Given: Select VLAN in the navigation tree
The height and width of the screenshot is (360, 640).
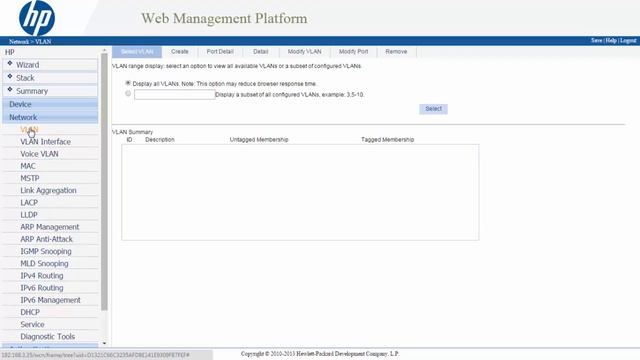Looking at the screenshot, I should [29, 129].
